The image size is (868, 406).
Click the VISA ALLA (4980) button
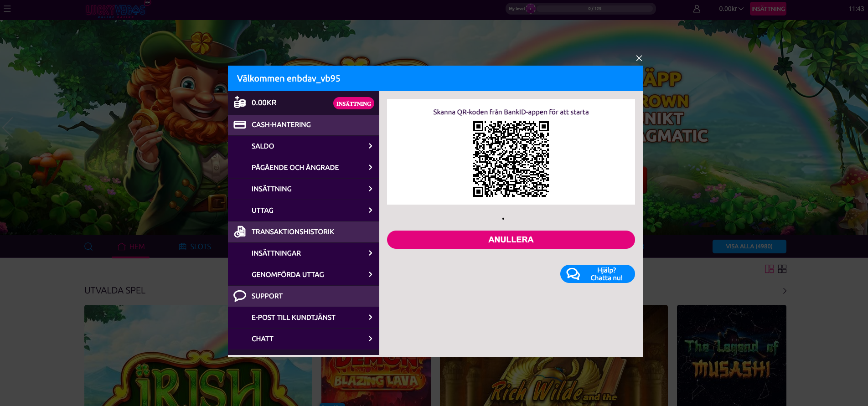[x=749, y=247]
